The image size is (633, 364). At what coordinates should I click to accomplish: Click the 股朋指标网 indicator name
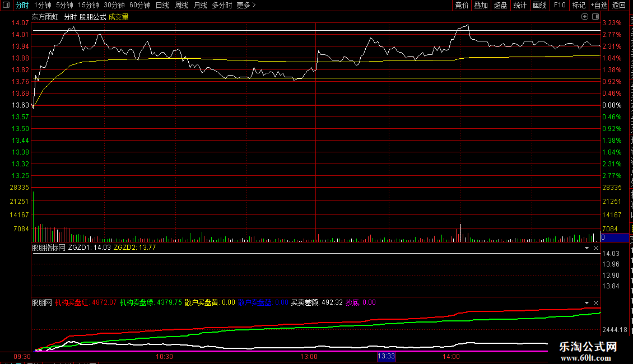click(48, 248)
